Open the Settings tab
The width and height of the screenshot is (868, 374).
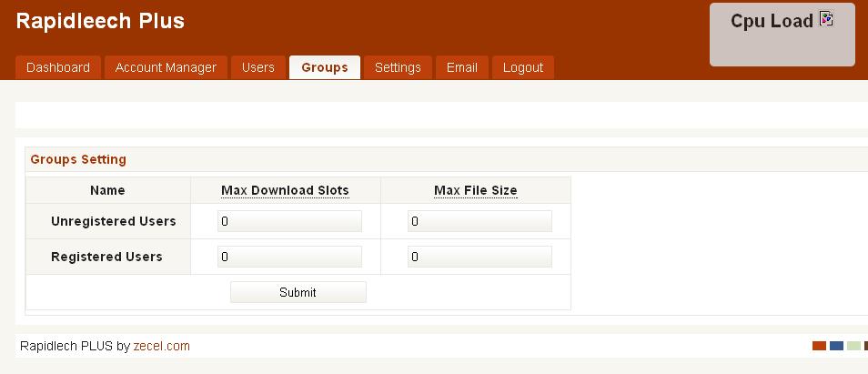coord(398,67)
